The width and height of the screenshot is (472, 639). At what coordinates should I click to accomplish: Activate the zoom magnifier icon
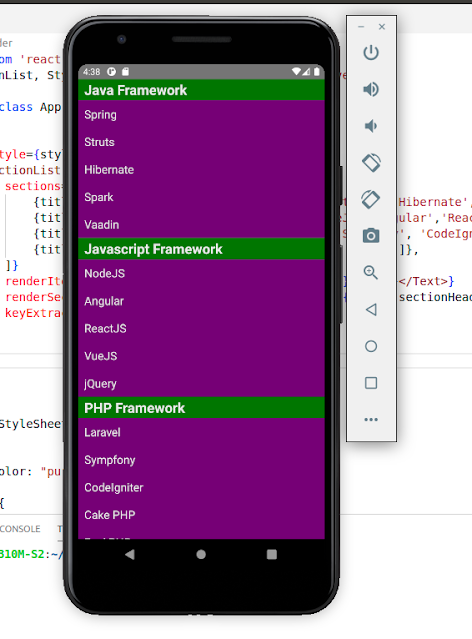[x=371, y=272]
